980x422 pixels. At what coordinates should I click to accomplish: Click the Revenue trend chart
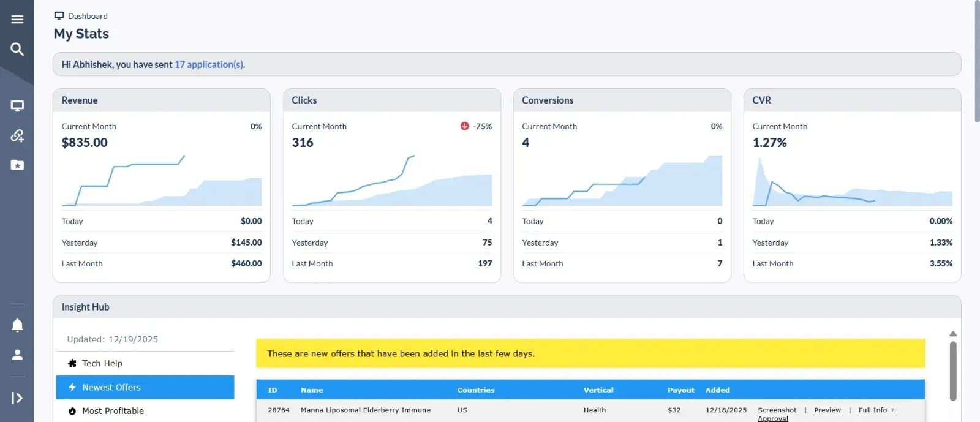pos(162,181)
